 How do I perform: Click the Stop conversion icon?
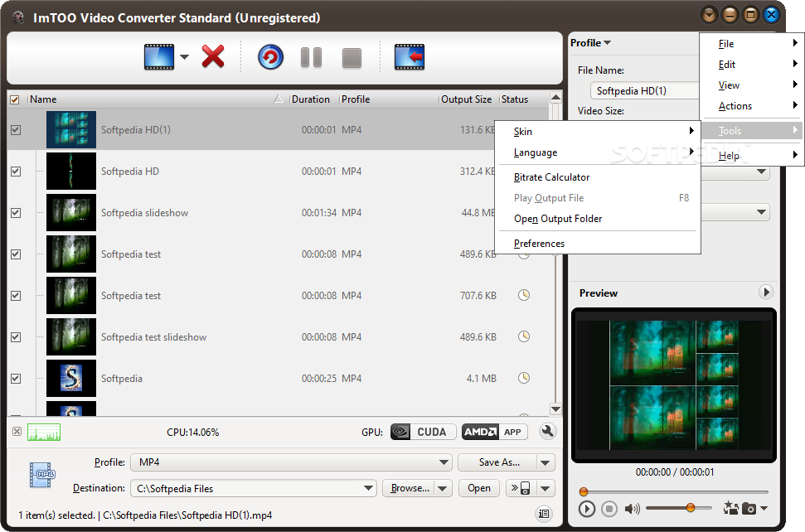(x=352, y=57)
